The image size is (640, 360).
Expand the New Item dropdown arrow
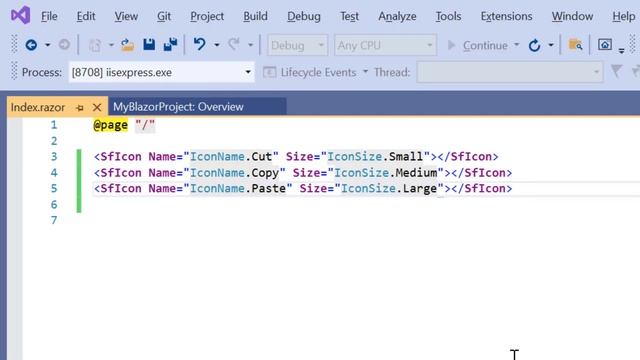(x=111, y=45)
